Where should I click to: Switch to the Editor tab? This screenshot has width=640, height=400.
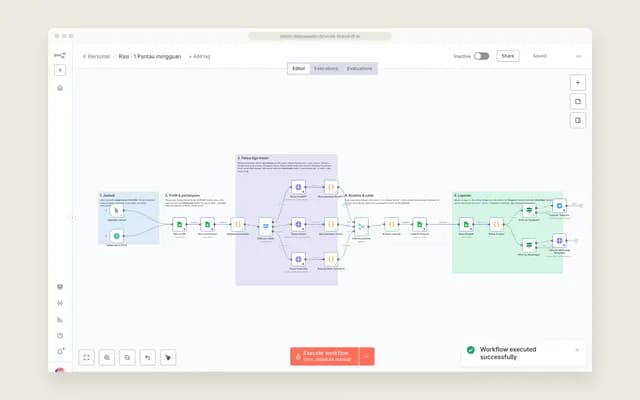pyautogui.click(x=298, y=68)
